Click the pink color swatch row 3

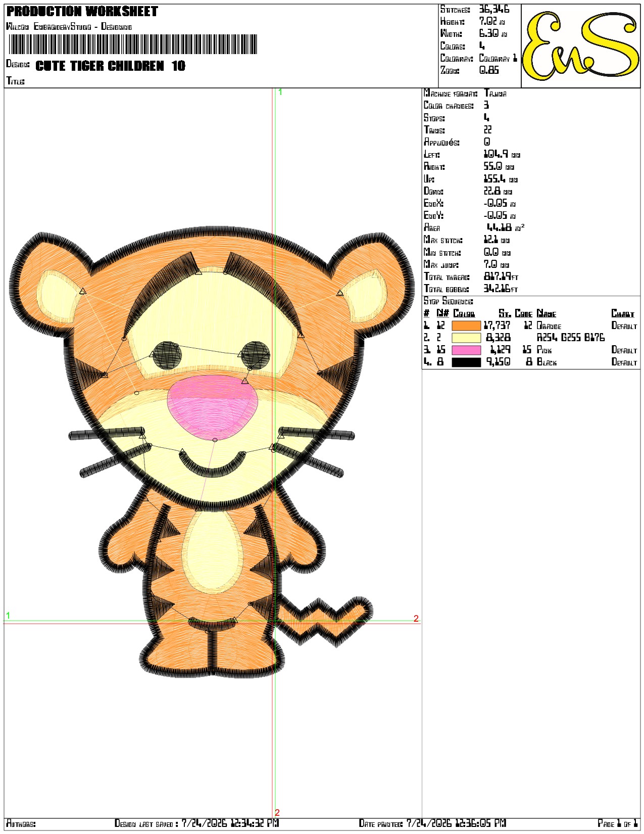click(466, 350)
